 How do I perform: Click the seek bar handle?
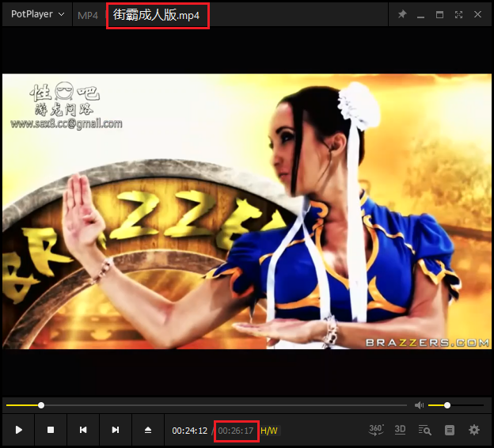tap(41, 405)
